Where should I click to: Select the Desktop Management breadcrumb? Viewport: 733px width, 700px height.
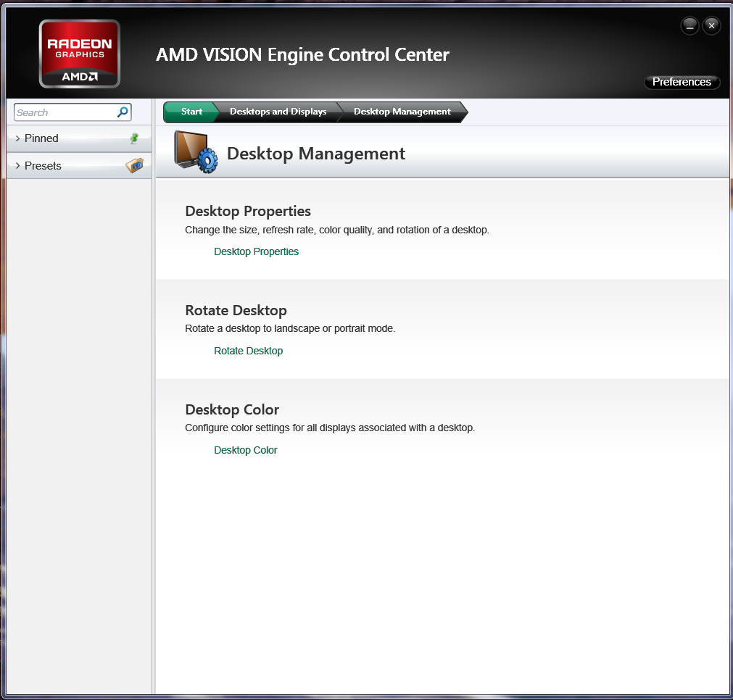pos(402,112)
